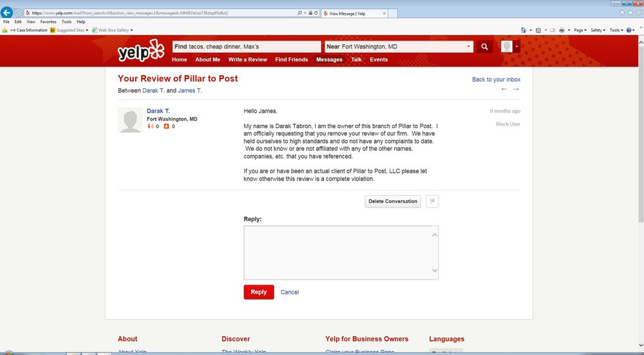Viewport: 644px width, 355px height.
Task: Refresh the page with the reload icon
Action: [316, 13]
